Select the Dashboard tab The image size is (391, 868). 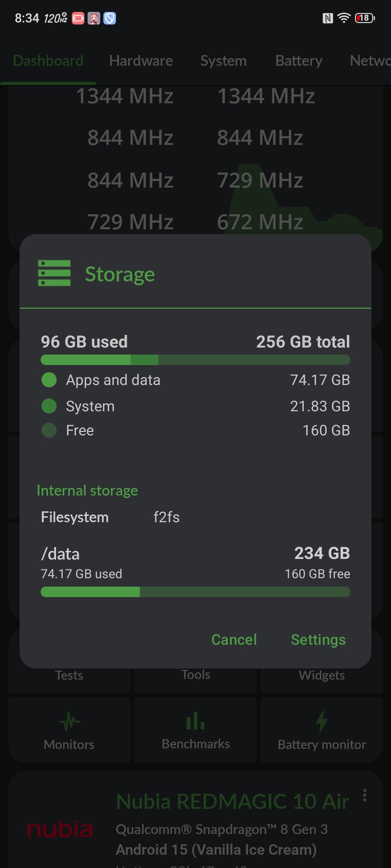pos(48,61)
